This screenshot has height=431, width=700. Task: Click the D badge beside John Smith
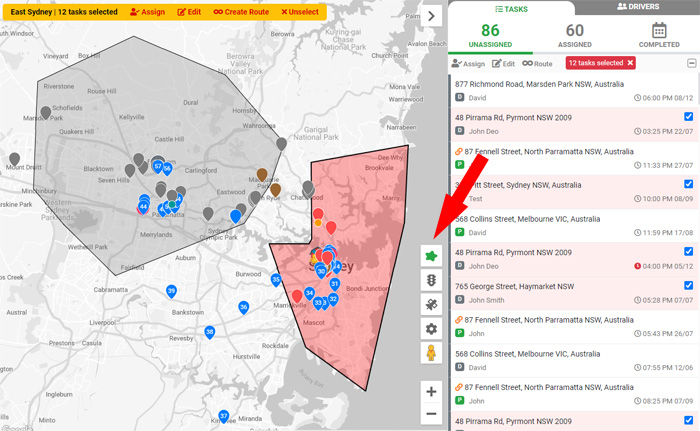pos(459,300)
